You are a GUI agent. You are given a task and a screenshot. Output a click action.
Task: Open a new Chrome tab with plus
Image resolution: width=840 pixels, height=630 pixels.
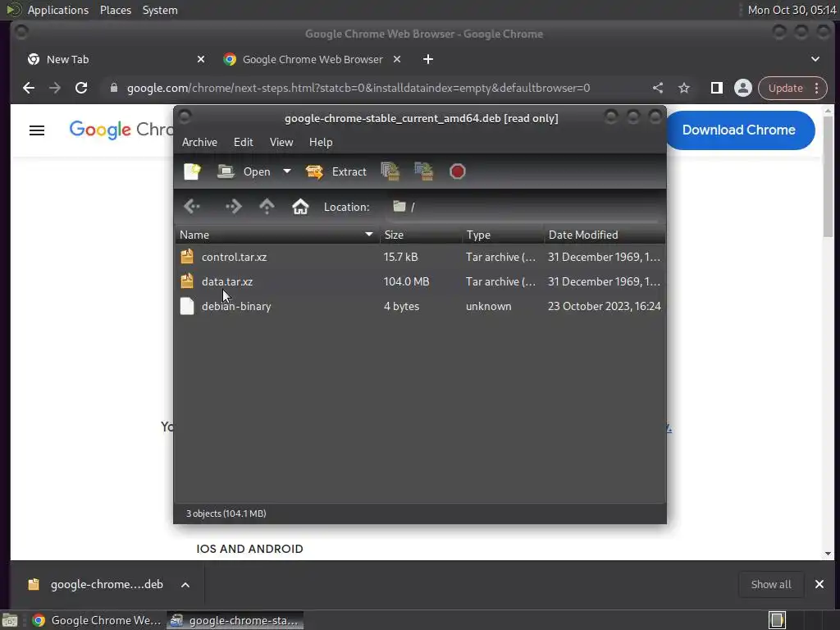point(428,59)
